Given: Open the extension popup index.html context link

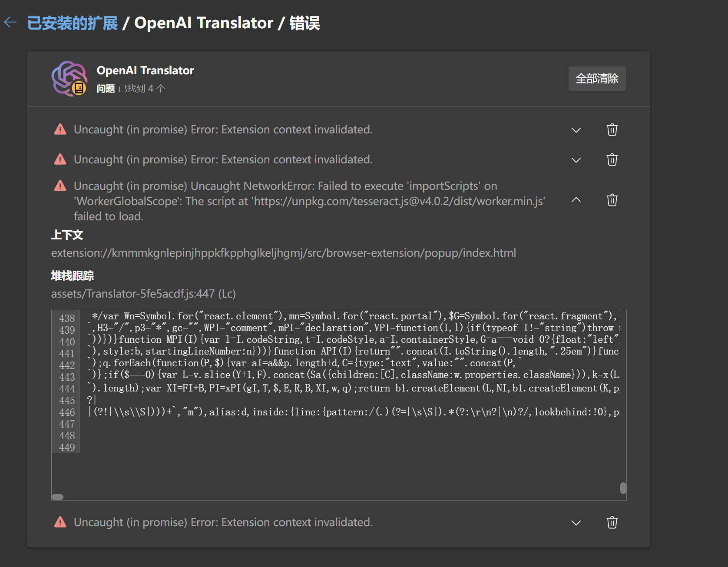Looking at the screenshot, I should pyautogui.click(x=283, y=253).
